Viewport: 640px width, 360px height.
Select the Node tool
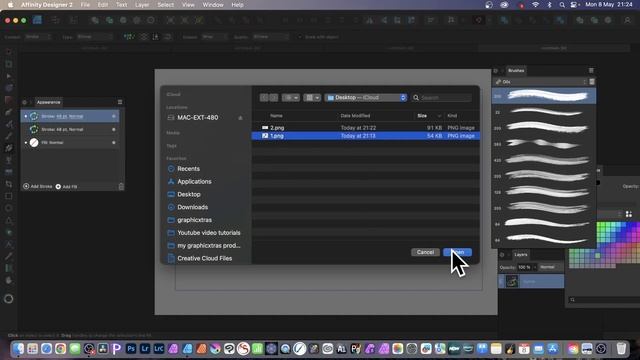point(9,76)
